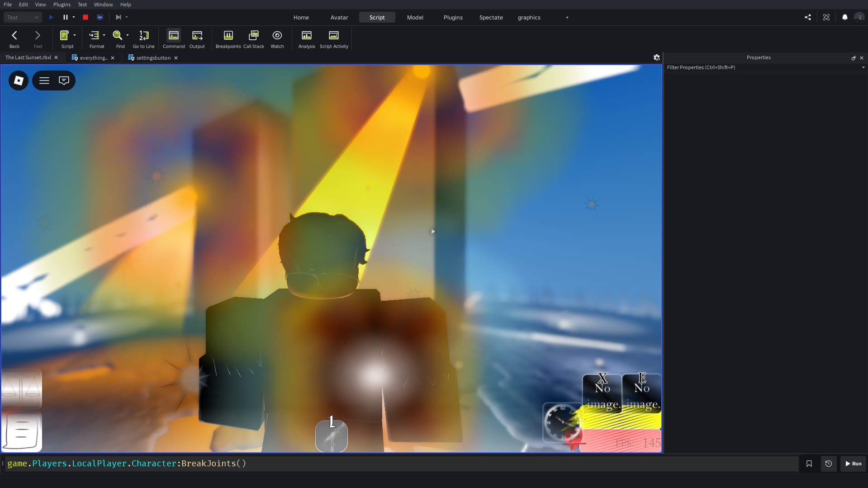Open the Analysis tool
Screen dimensions: 868x488
[x=307, y=39]
